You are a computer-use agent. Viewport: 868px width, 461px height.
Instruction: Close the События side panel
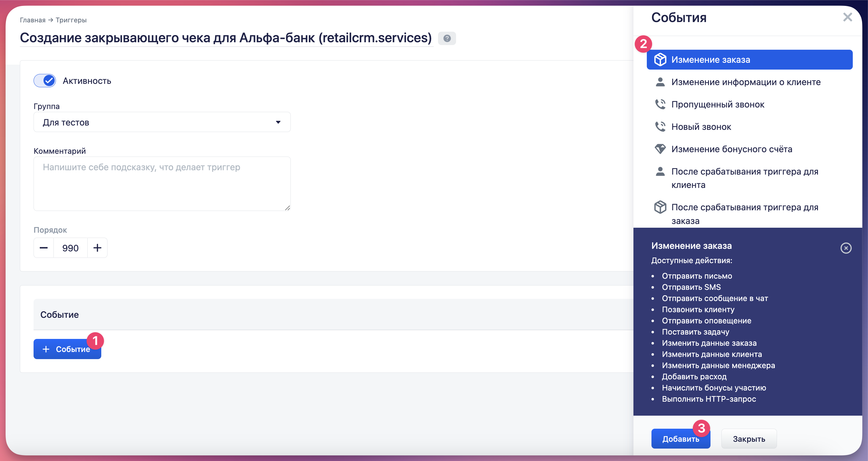coord(847,17)
